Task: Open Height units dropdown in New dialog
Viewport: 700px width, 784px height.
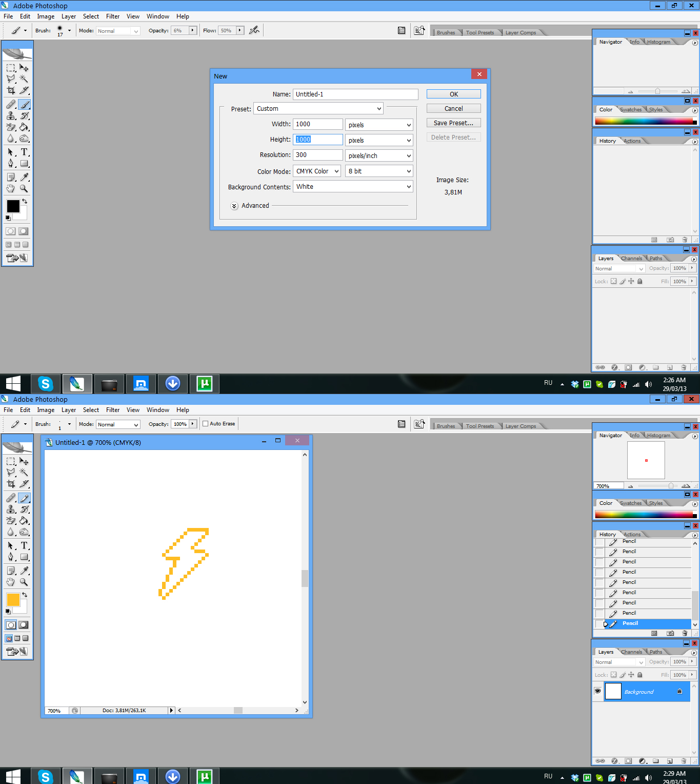Action: 379,140
